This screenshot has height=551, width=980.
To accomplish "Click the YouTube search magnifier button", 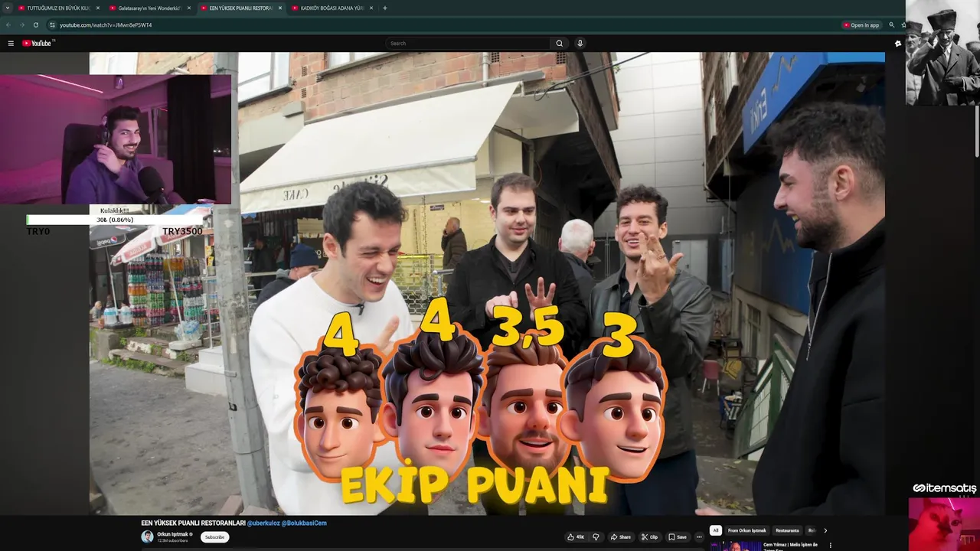I will click(559, 43).
